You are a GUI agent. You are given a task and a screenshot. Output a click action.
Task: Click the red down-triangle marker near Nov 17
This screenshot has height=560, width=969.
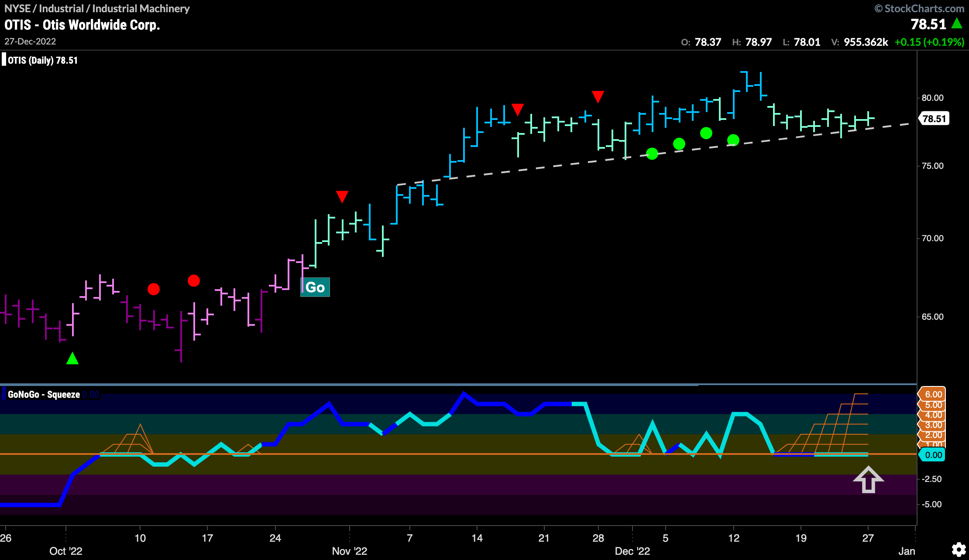pyautogui.click(x=518, y=109)
